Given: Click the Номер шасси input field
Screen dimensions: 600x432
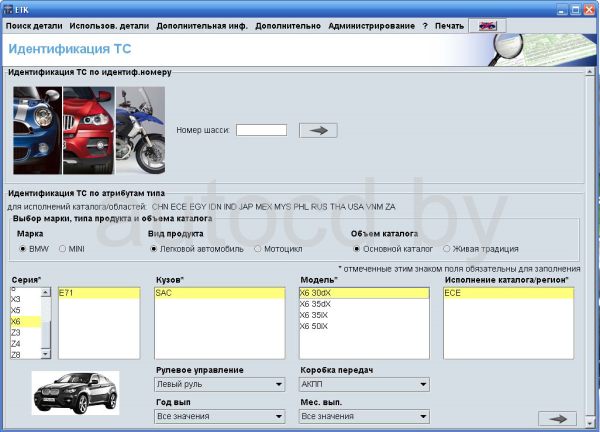Looking at the screenshot, I should (261, 130).
